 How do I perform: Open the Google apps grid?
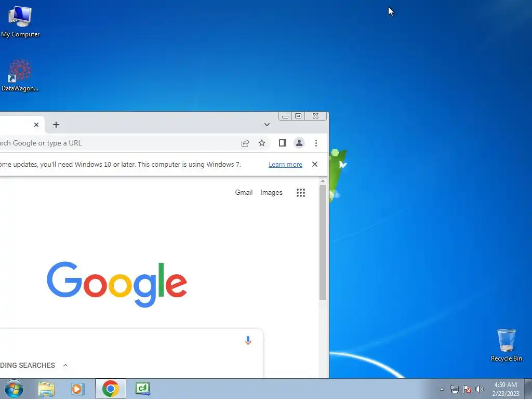tap(301, 193)
